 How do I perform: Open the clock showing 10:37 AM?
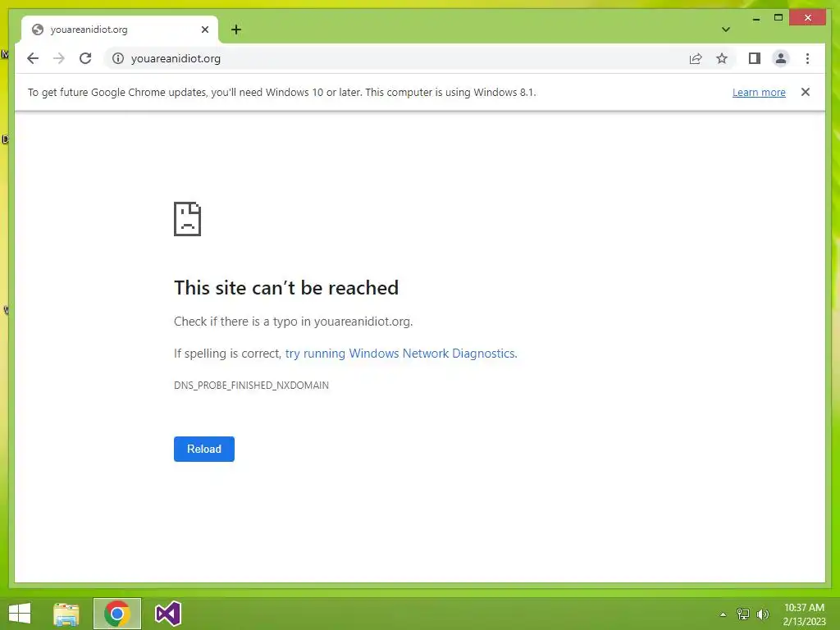pos(804,614)
